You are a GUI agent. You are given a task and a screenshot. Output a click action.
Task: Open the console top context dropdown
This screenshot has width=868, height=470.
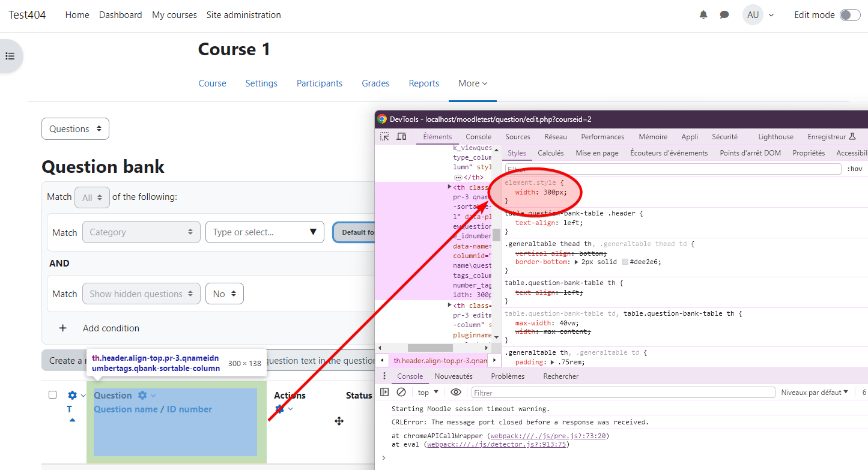pyautogui.click(x=428, y=392)
